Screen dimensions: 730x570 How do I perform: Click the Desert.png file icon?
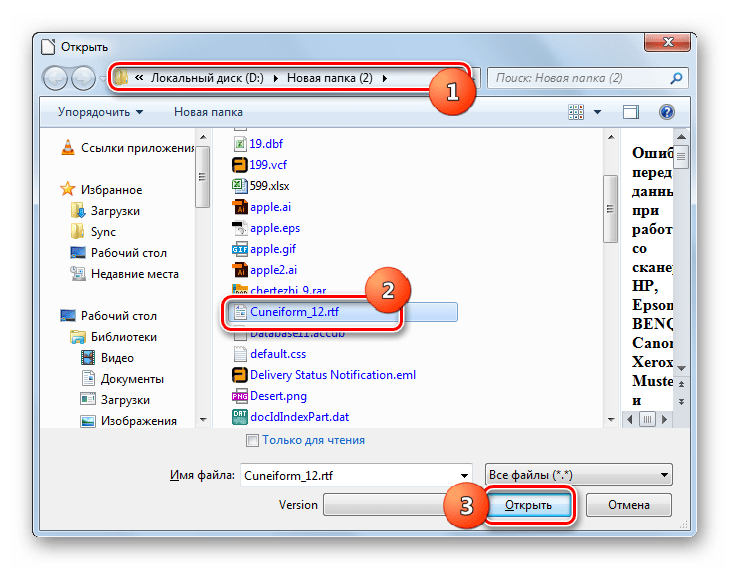click(240, 396)
